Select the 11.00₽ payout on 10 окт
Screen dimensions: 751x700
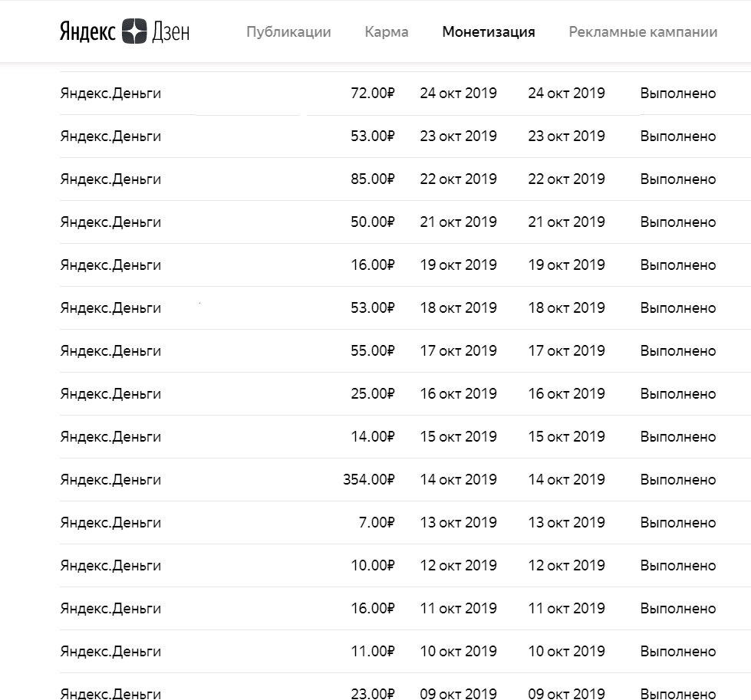point(373,651)
